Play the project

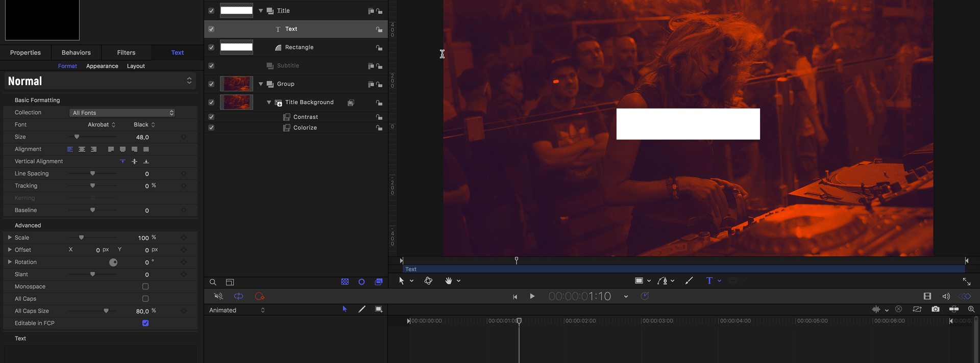pyautogui.click(x=532, y=296)
